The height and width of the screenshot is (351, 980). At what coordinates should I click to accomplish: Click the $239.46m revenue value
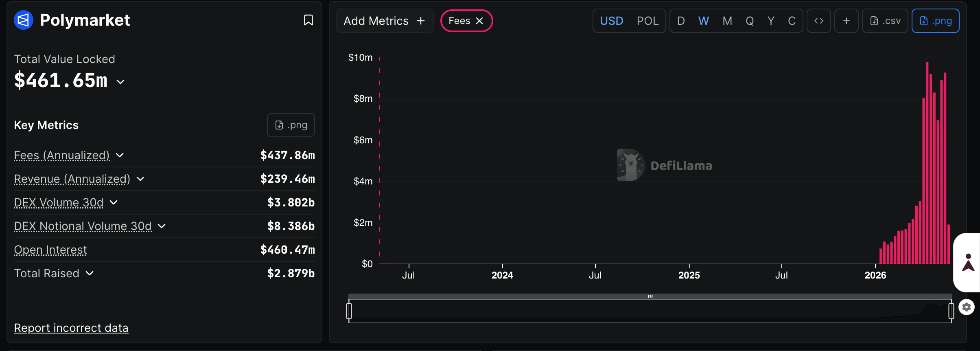pos(287,179)
